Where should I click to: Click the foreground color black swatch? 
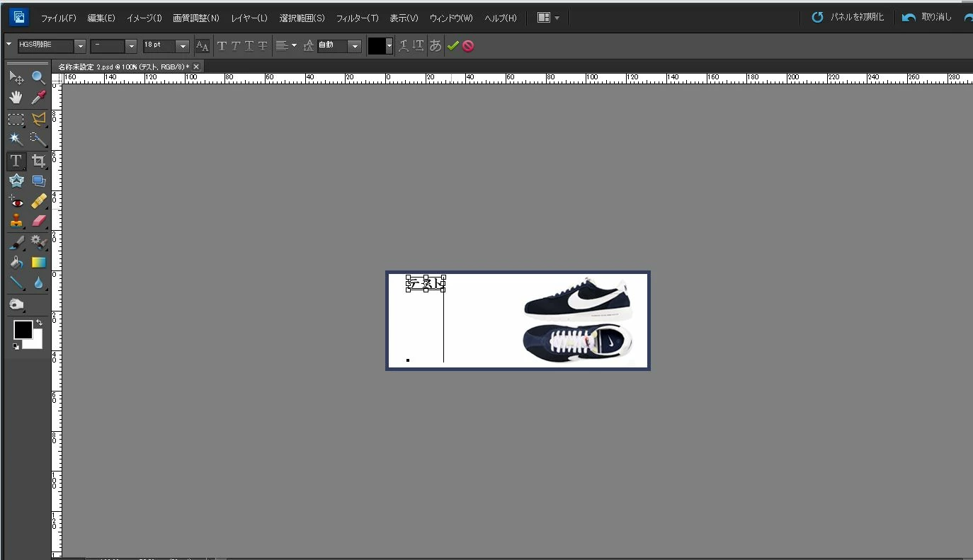point(23,329)
